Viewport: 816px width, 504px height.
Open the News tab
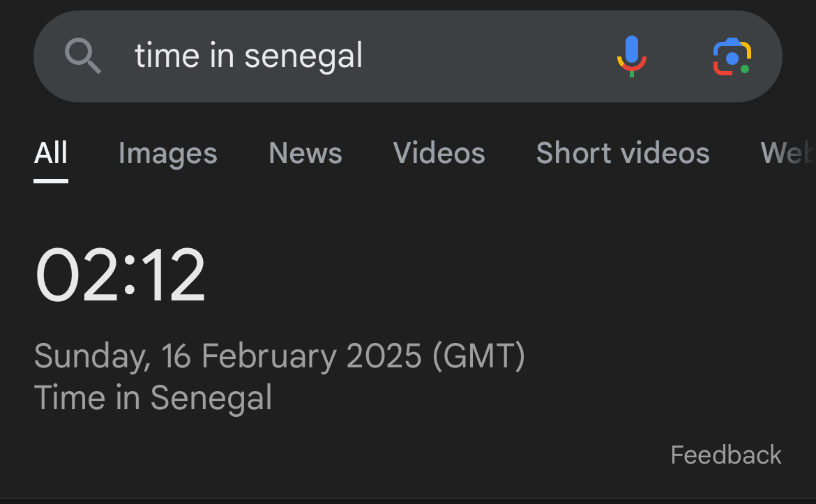coord(305,153)
